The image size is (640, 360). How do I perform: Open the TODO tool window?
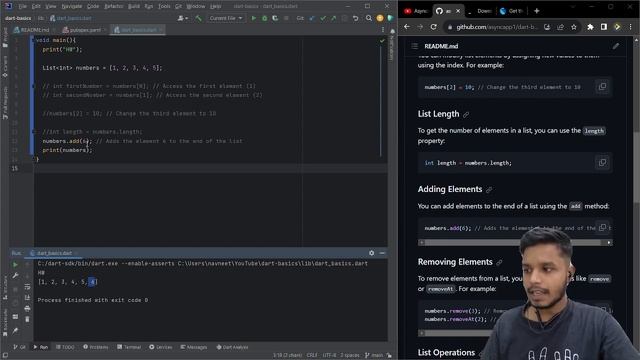click(65, 347)
